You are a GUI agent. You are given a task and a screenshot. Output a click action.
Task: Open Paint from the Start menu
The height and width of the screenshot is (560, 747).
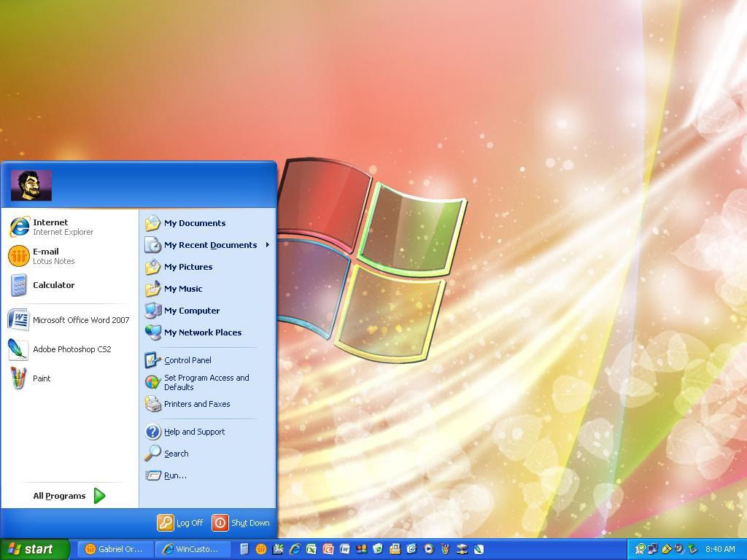69,378
